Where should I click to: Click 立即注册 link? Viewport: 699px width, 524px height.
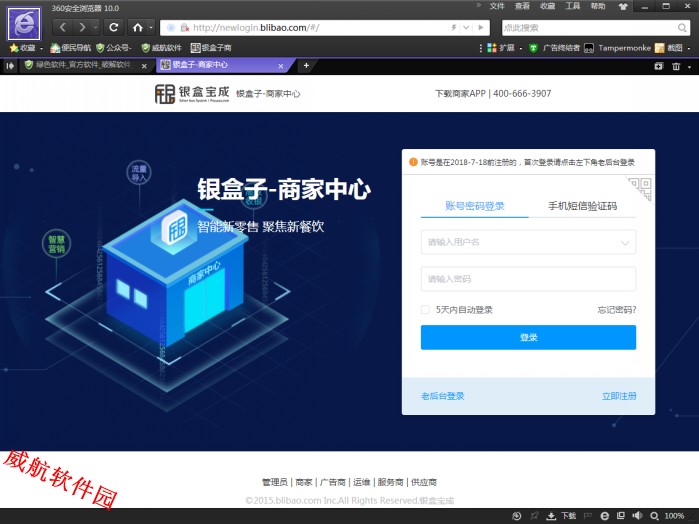[x=619, y=396]
